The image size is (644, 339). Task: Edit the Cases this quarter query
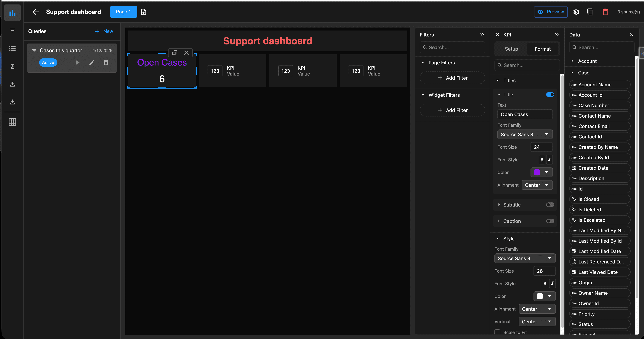(x=92, y=63)
